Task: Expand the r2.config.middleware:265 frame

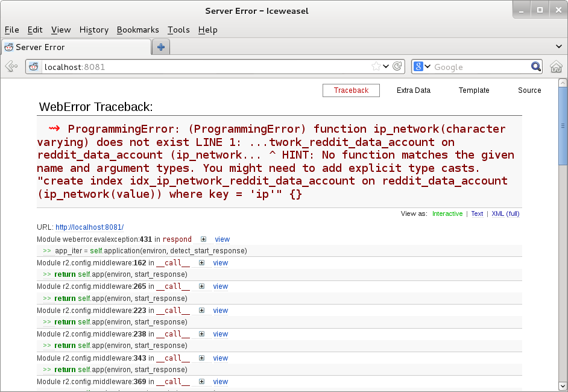Action: 201,286
